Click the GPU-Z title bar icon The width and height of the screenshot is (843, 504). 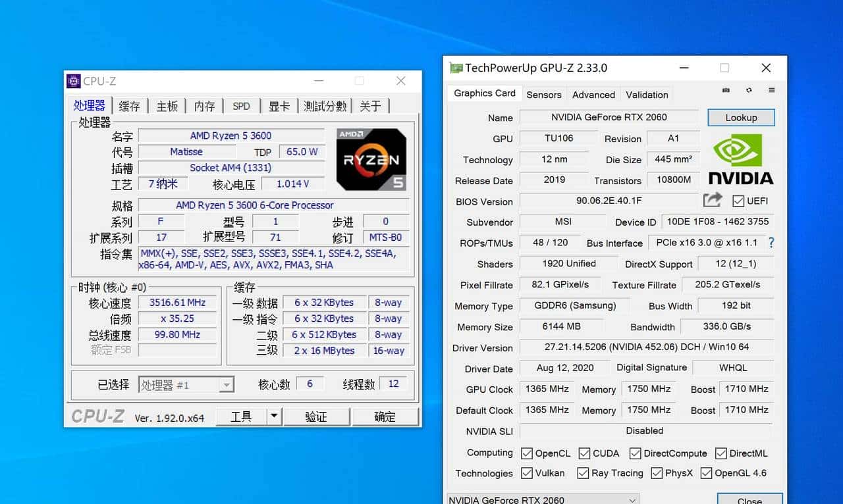point(455,68)
